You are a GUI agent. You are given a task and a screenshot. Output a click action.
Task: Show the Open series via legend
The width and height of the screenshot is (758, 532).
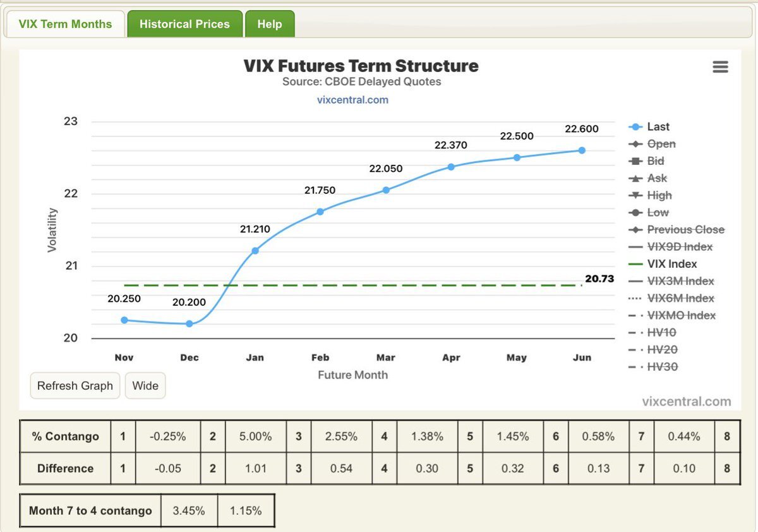[661, 144]
